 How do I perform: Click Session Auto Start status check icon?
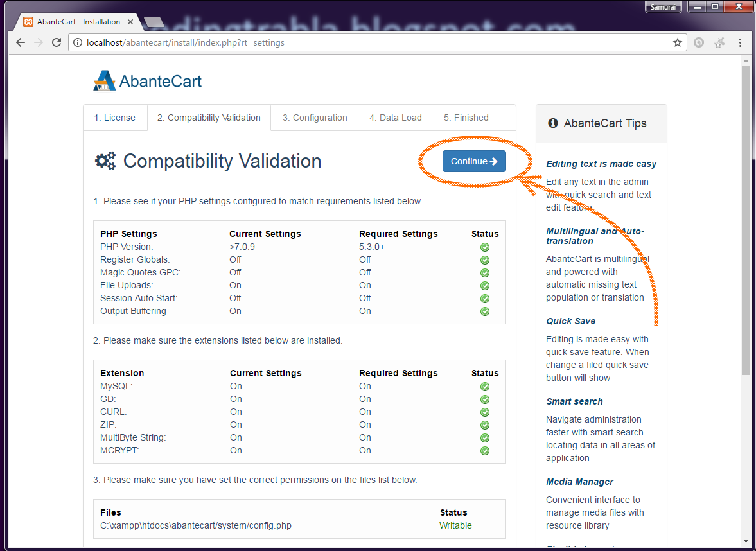click(x=485, y=299)
